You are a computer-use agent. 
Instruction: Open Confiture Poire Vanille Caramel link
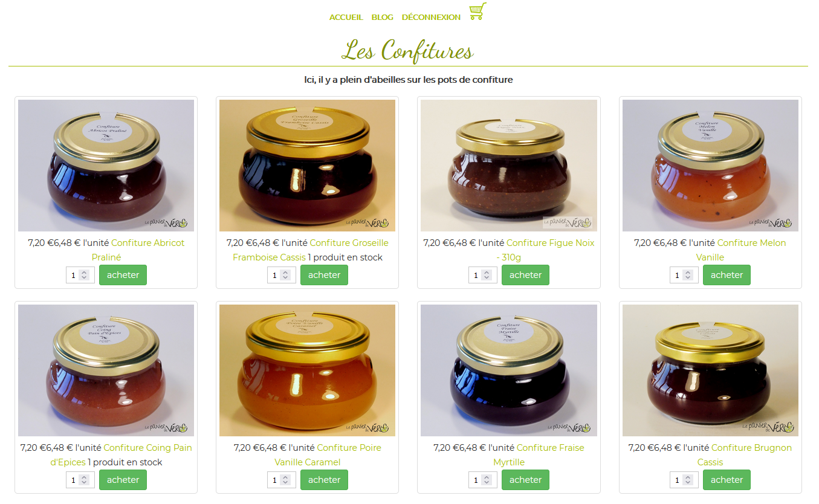pyautogui.click(x=328, y=455)
